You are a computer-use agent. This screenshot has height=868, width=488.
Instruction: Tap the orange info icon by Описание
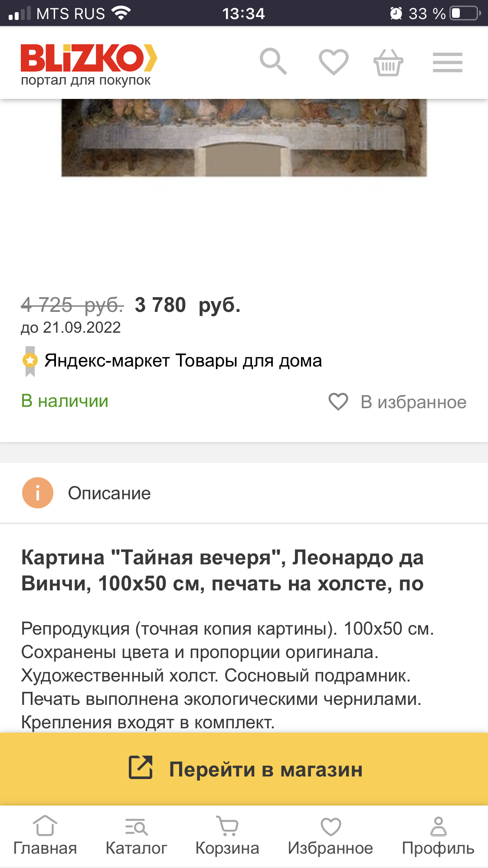point(38,493)
